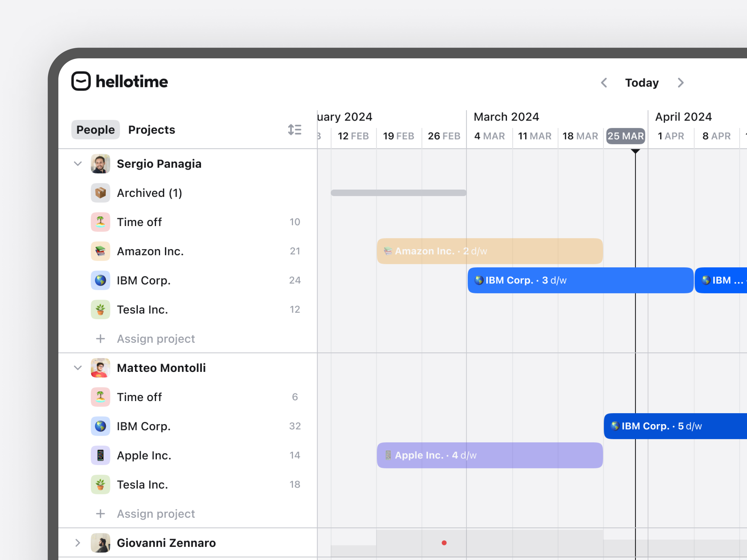
Task: Collapse Matteo Montolli's project list
Action: point(77,368)
